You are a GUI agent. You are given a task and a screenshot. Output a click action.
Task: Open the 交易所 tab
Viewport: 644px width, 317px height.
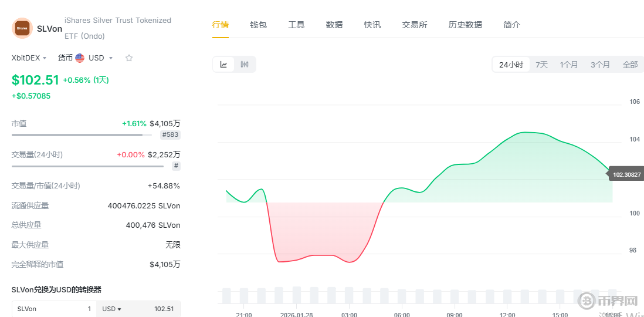click(x=414, y=25)
